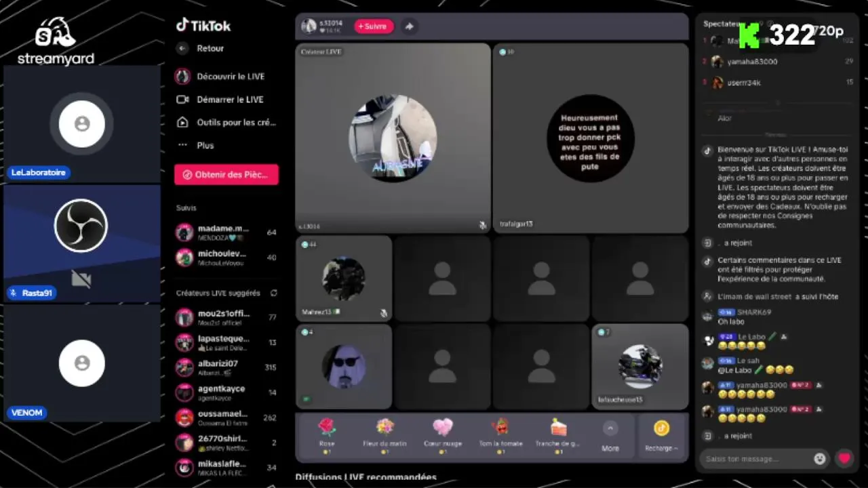Open Outils pour les créateurs menu item

[x=226, y=123]
